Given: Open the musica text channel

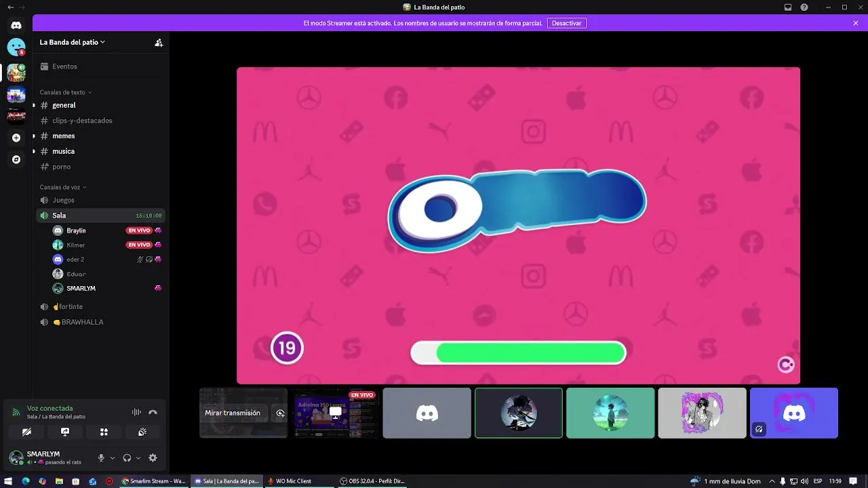Looking at the screenshot, I should 100,151.
